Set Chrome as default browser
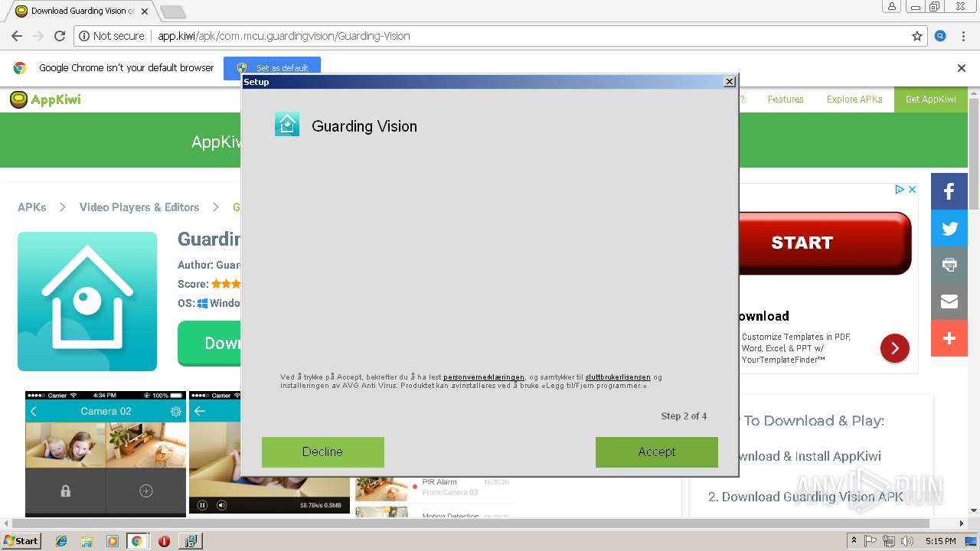The height and width of the screenshot is (551, 980). [x=273, y=67]
